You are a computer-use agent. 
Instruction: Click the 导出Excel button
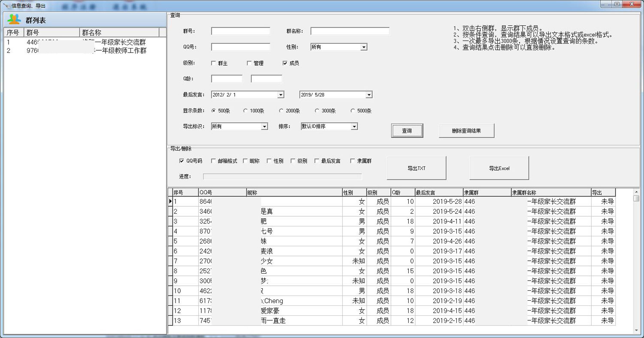(x=499, y=168)
